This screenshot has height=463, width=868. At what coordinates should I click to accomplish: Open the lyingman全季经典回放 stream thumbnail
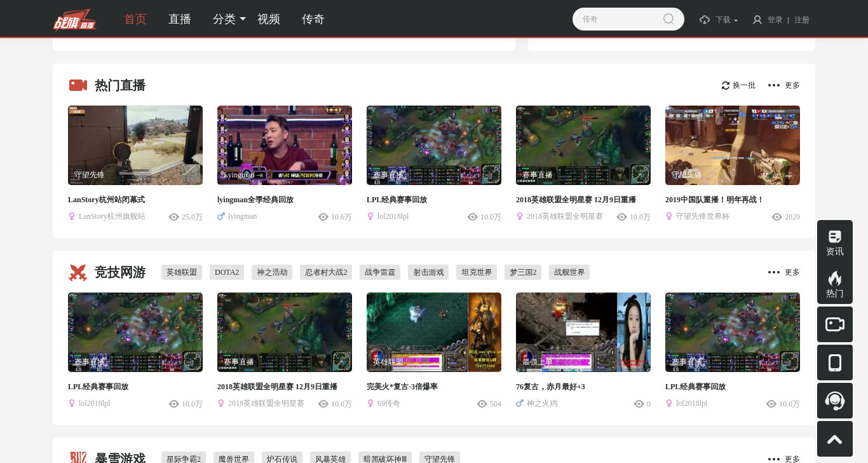point(285,145)
